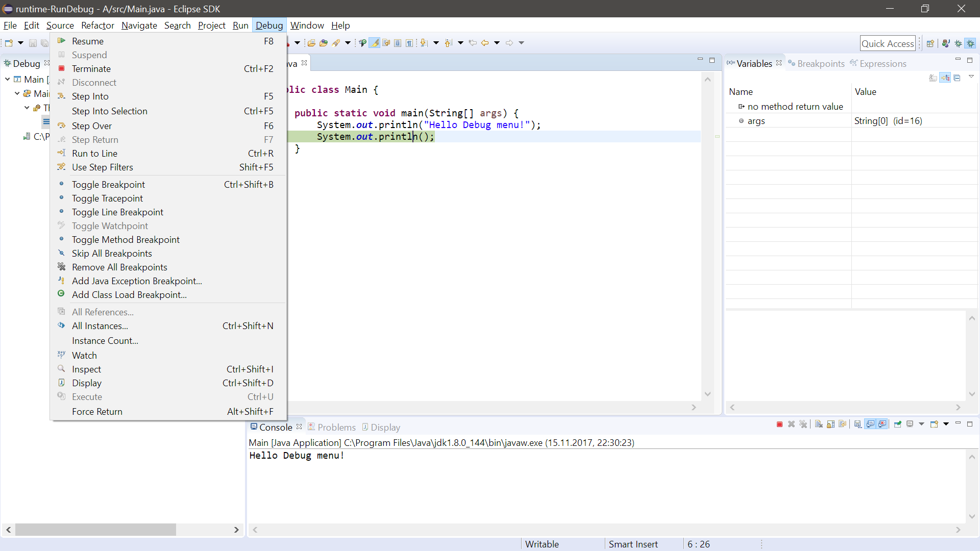Click Collapse All icon in Variables view
This screenshot has height=551, width=980.
(957, 78)
